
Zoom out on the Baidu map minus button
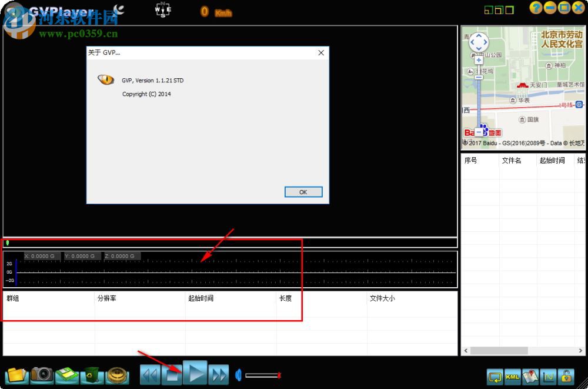pos(479,77)
